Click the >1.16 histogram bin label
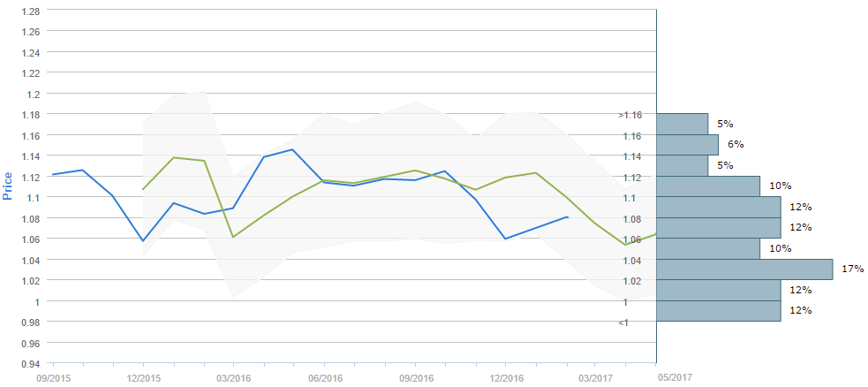 point(630,115)
